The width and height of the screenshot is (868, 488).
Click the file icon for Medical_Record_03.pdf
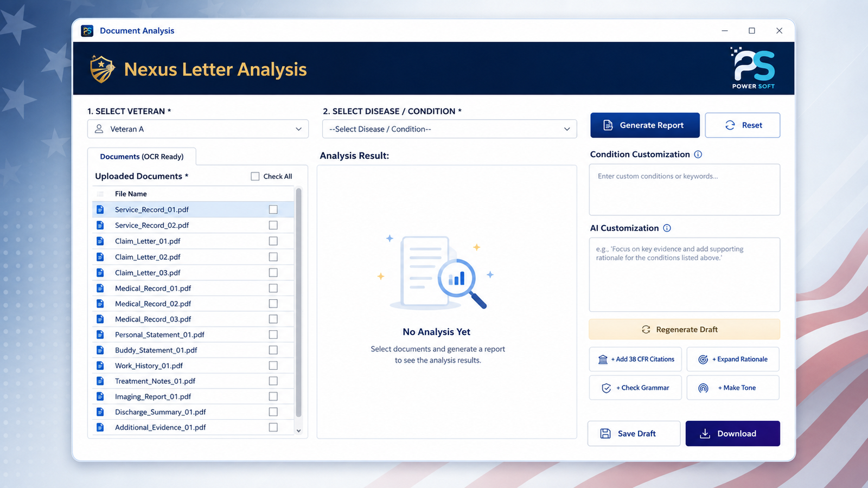(100, 319)
